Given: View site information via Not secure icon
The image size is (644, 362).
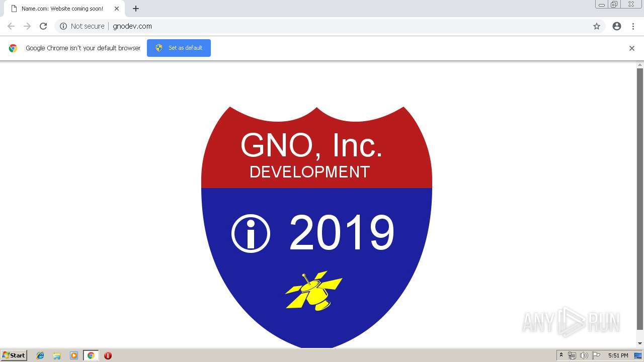Looking at the screenshot, I should point(63,26).
